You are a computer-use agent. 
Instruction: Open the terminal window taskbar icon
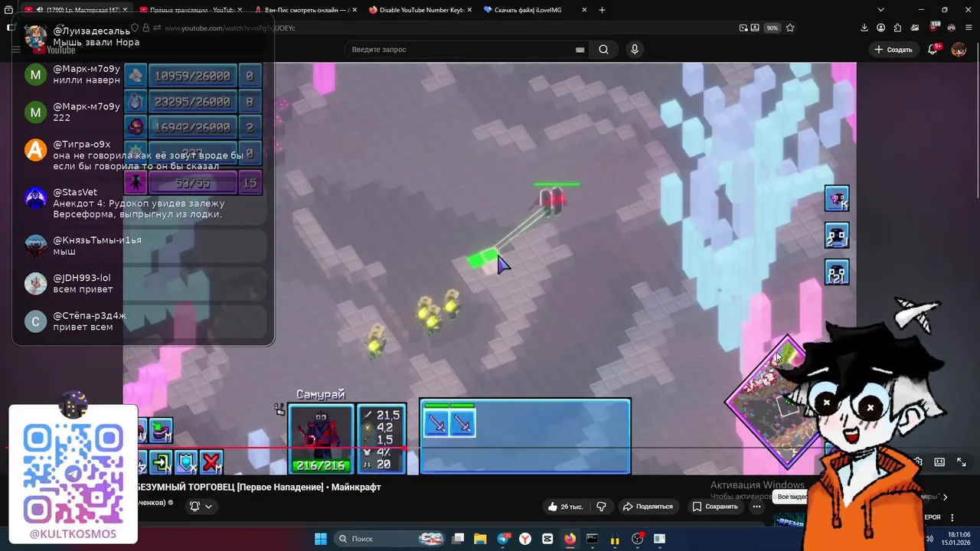click(592, 539)
